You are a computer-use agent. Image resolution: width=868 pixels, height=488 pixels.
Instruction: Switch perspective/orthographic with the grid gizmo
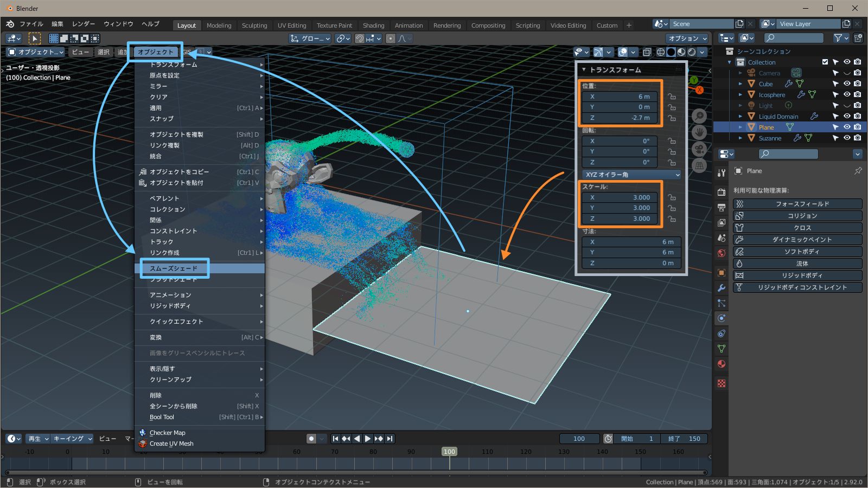coord(699,165)
